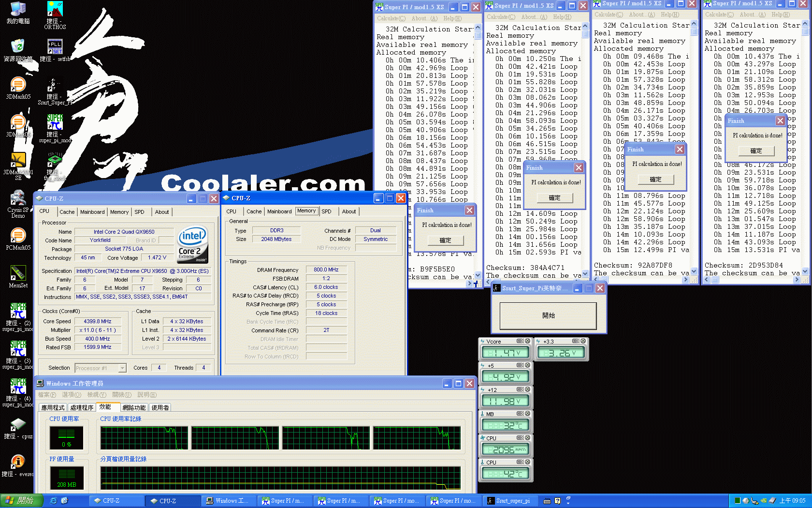Switch to Cache tab in left CPU-Z

coord(67,212)
